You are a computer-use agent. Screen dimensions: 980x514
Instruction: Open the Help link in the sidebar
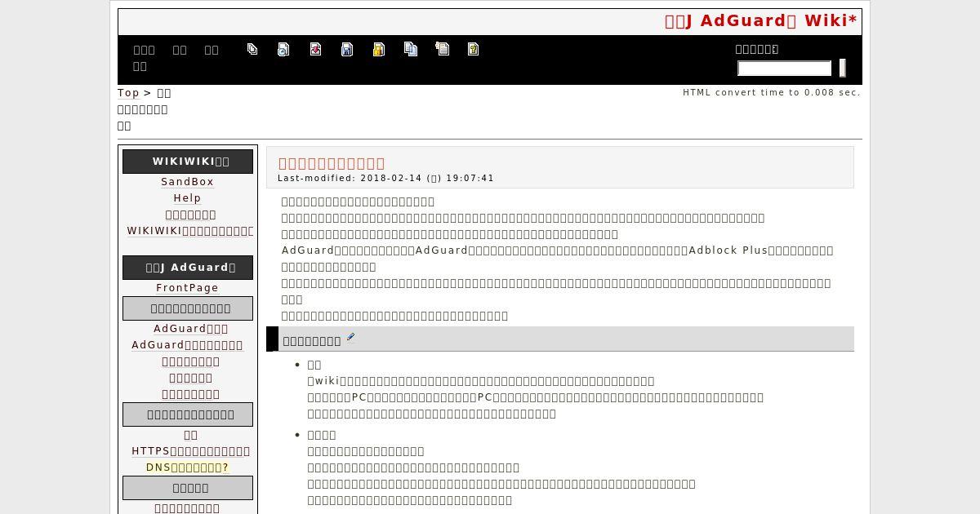pyautogui.click(x=187, y=198)
